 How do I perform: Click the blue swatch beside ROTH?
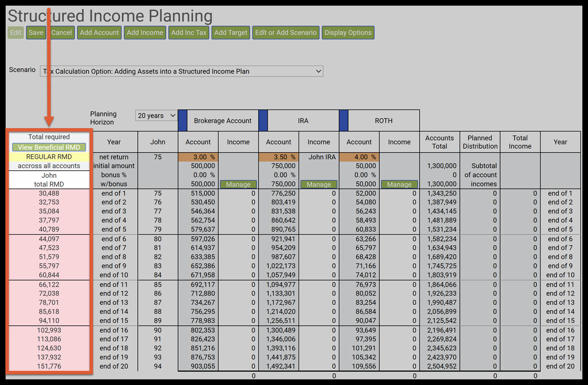pos(344,120)
